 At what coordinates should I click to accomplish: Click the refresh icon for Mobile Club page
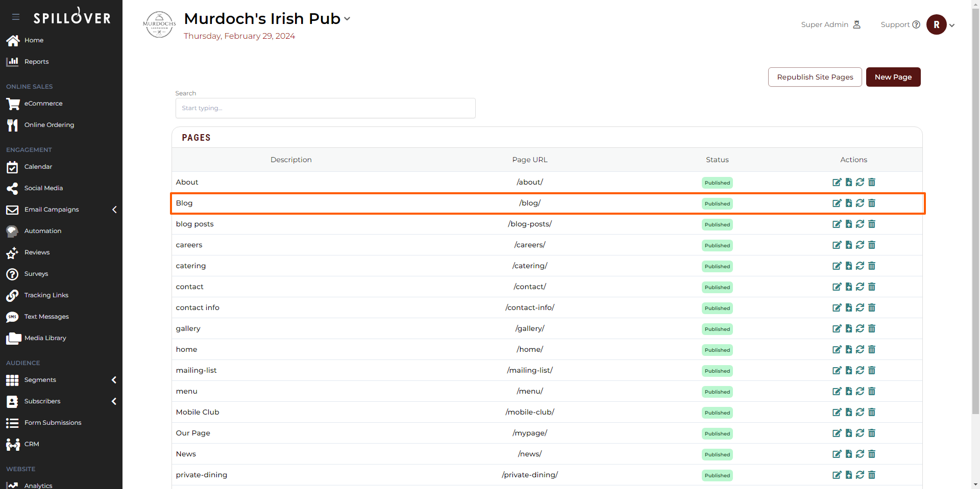click(x=860, y=412)
